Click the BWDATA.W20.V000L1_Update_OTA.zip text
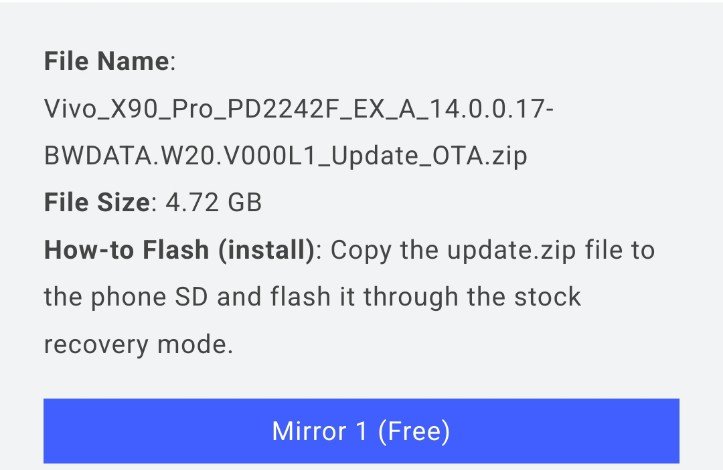 point(286,156)
